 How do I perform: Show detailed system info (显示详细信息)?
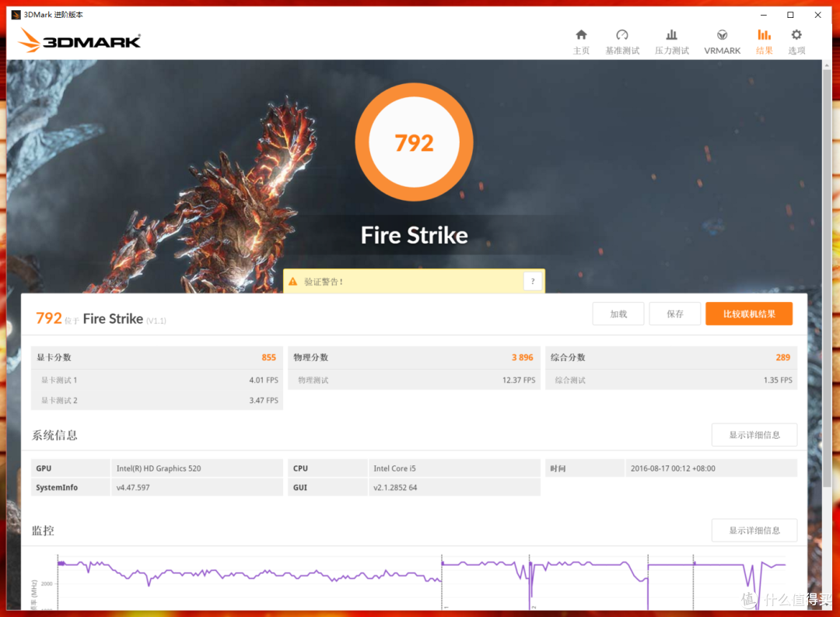coord(754,435)
